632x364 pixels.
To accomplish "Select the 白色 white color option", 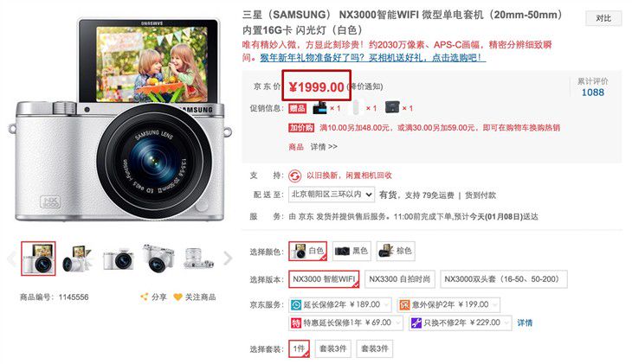I will 307,251.
